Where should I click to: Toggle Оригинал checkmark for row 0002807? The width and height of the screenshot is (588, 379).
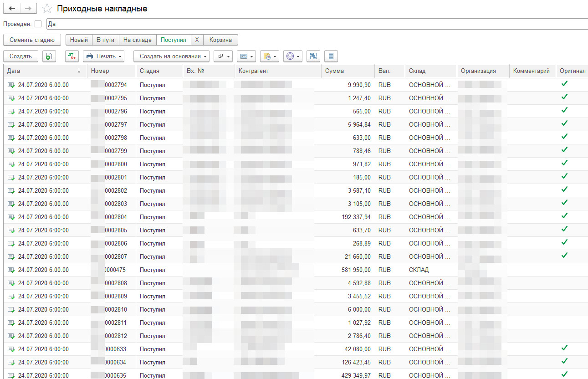(x=564, y=256)
